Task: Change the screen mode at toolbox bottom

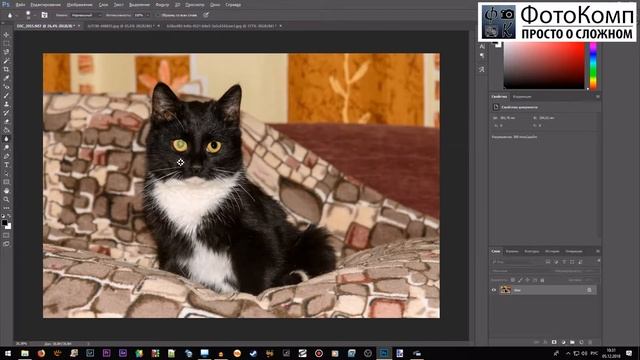Action: pos(6,244)
